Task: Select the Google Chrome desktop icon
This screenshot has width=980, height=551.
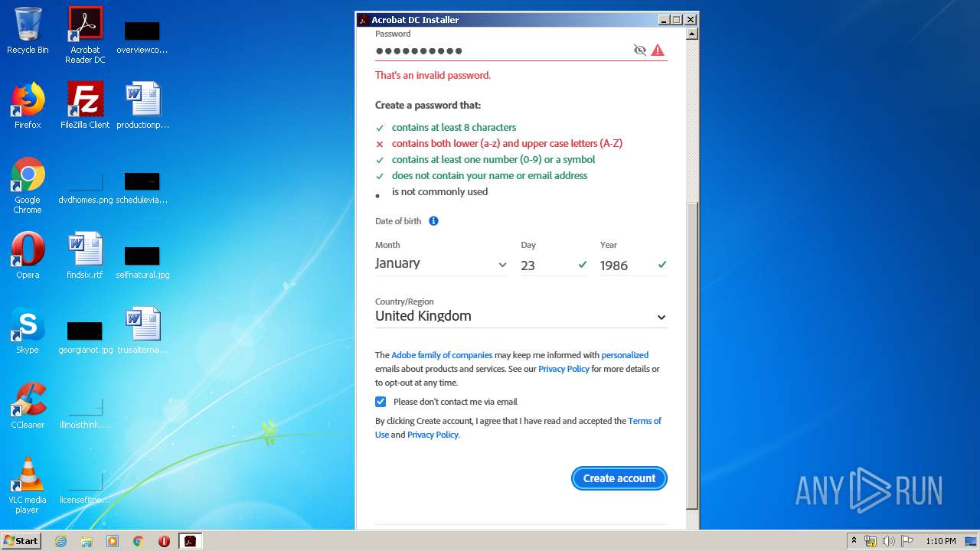Action: 28,185
